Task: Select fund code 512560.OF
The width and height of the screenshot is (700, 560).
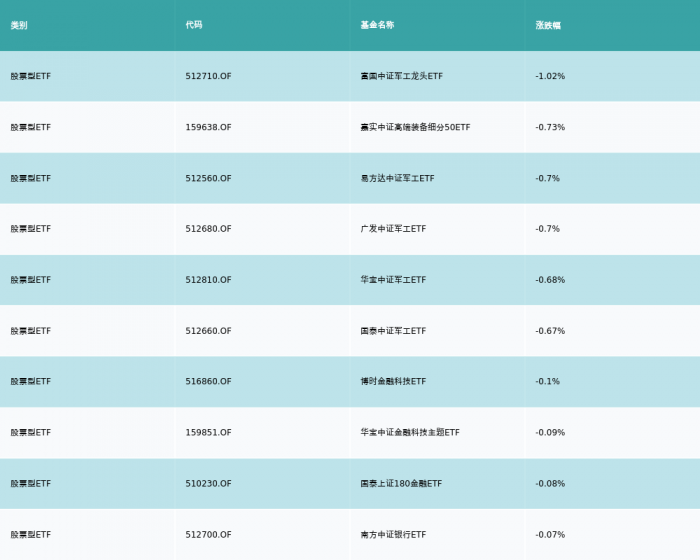Action: coord(208,178)
